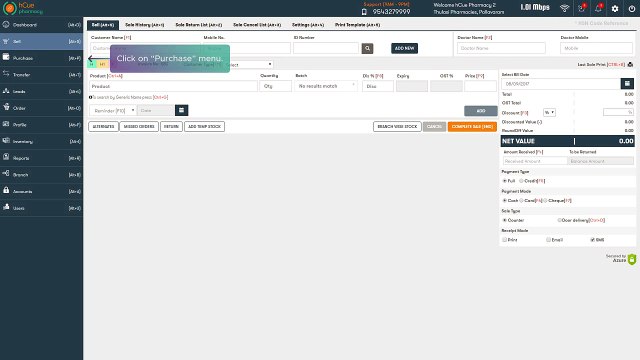
Task: Click the wifi signal icon in header
Action: (564, 8)
